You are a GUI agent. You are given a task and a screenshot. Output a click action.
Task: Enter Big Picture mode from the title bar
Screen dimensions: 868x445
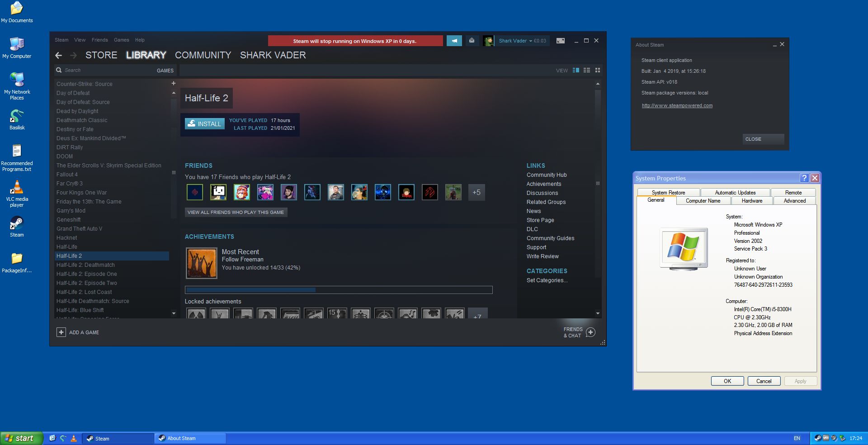coord(561,41)
